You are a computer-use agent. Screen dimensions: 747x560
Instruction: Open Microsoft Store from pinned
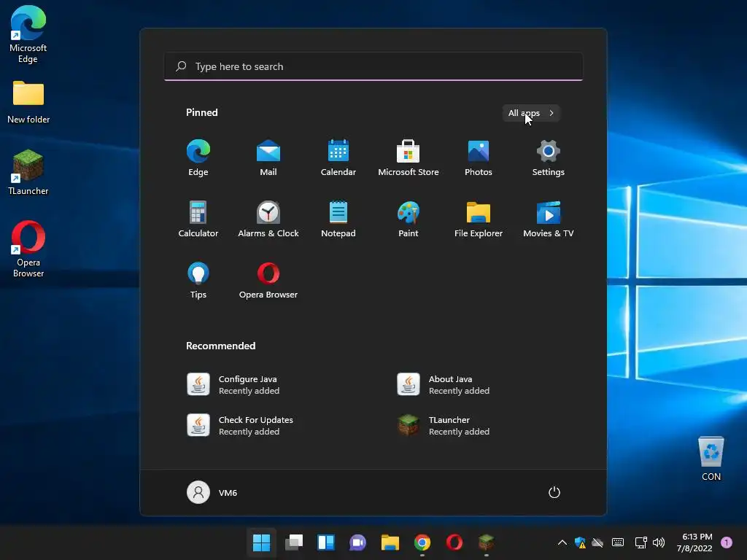click(409, 158)
